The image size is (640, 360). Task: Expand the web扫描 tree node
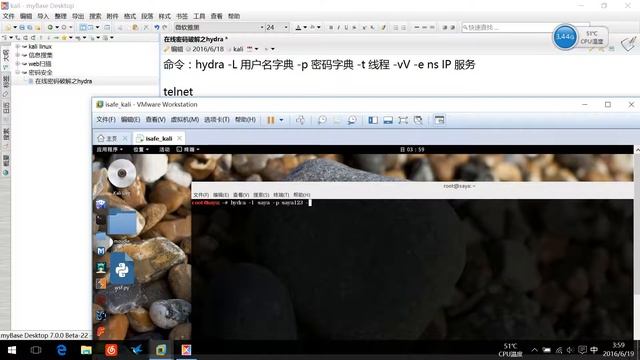click(x=18, y=64)
